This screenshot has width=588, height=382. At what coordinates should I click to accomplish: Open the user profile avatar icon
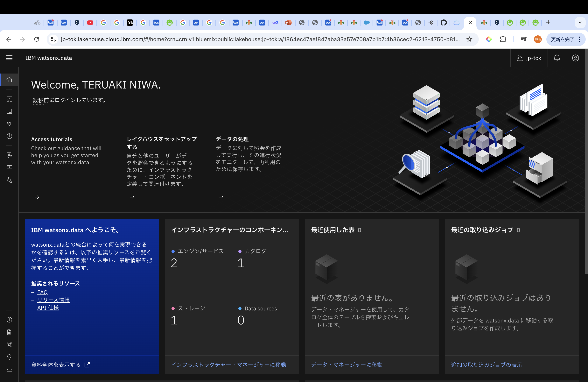575,58
